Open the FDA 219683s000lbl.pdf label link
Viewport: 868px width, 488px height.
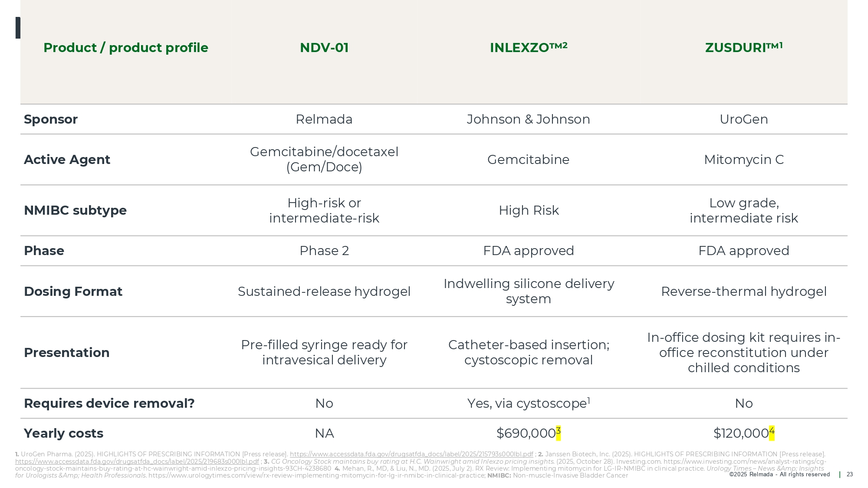click(x=137, y=462)
